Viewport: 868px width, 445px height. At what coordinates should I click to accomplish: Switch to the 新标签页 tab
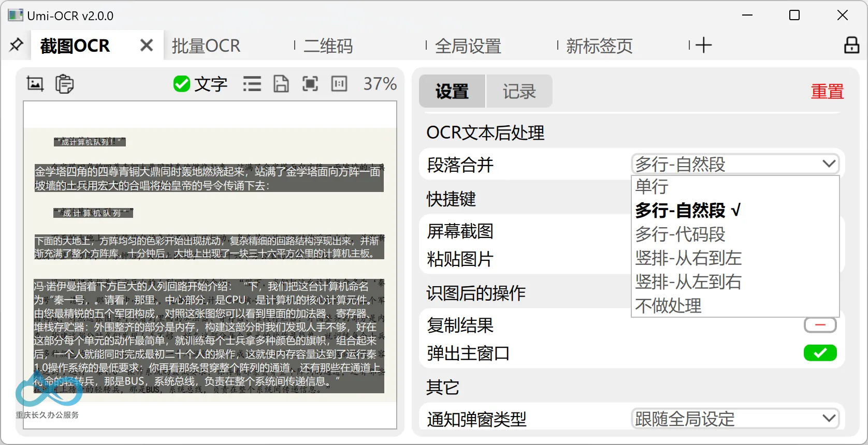click(x=599, y=46)
